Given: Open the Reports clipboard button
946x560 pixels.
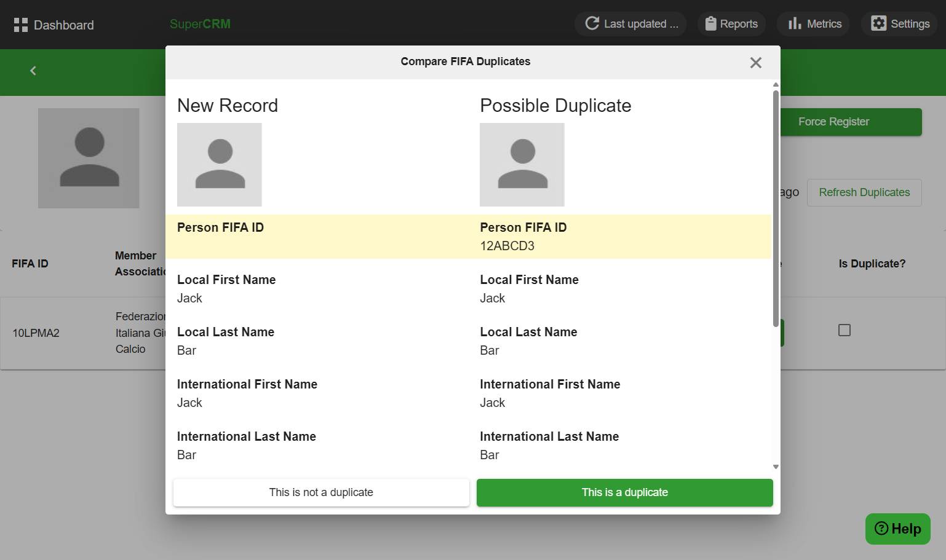Looking at the screenshot, I should pos(731,24).
